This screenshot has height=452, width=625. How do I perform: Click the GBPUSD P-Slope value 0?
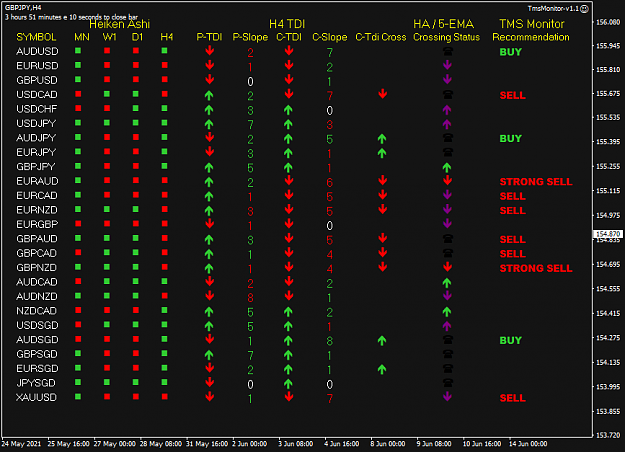(x=250, y=81)
